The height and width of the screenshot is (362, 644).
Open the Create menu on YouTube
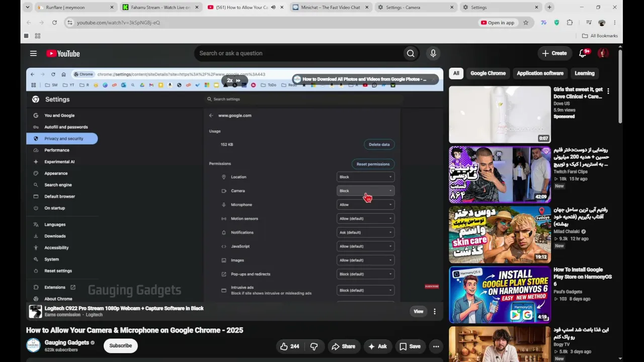(x=554, y=53)
